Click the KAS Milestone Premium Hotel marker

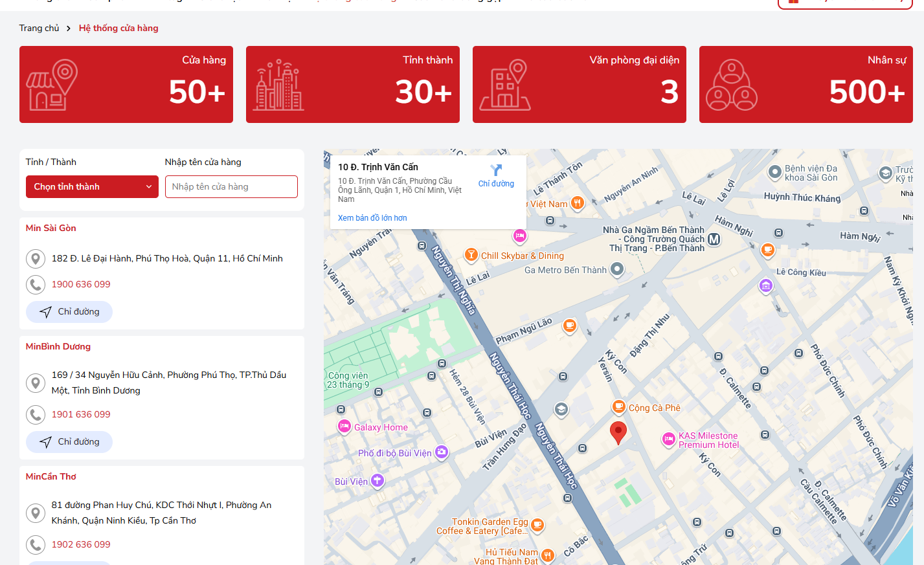[668, 439]
